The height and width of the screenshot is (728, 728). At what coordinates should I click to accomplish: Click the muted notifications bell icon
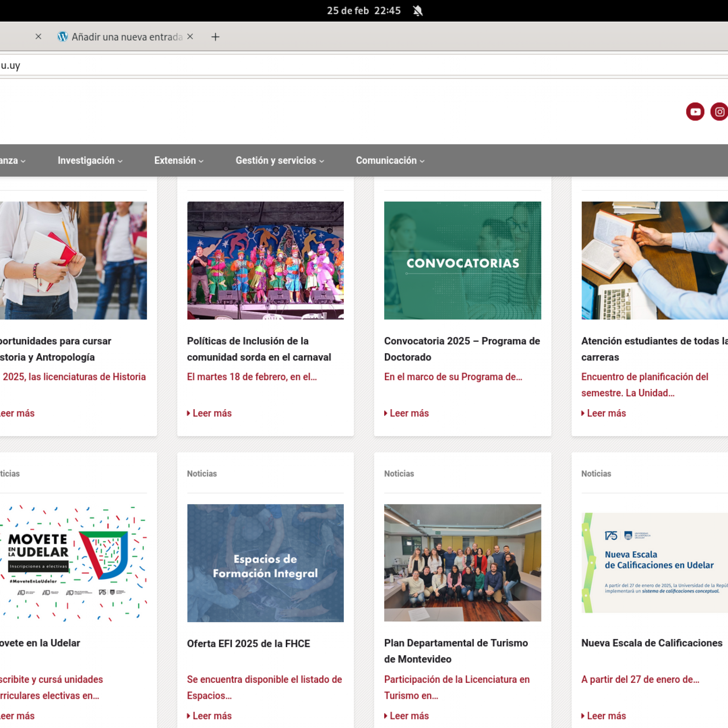418,11
